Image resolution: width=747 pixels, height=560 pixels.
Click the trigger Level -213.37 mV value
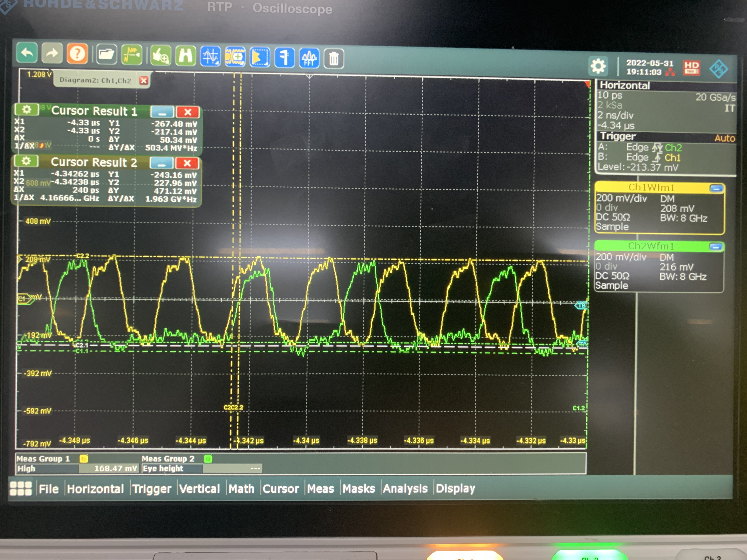tap(638, 167)
